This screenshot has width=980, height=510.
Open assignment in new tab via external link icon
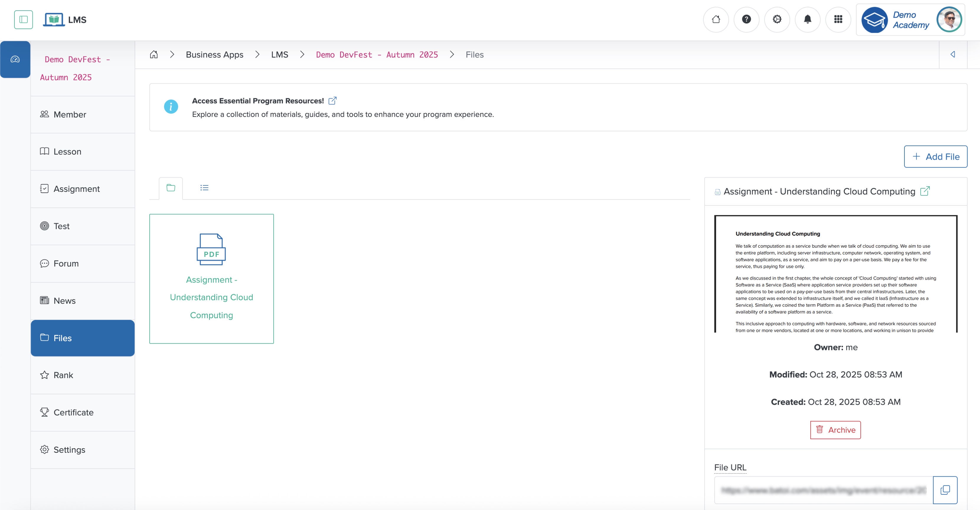point(925,191)
